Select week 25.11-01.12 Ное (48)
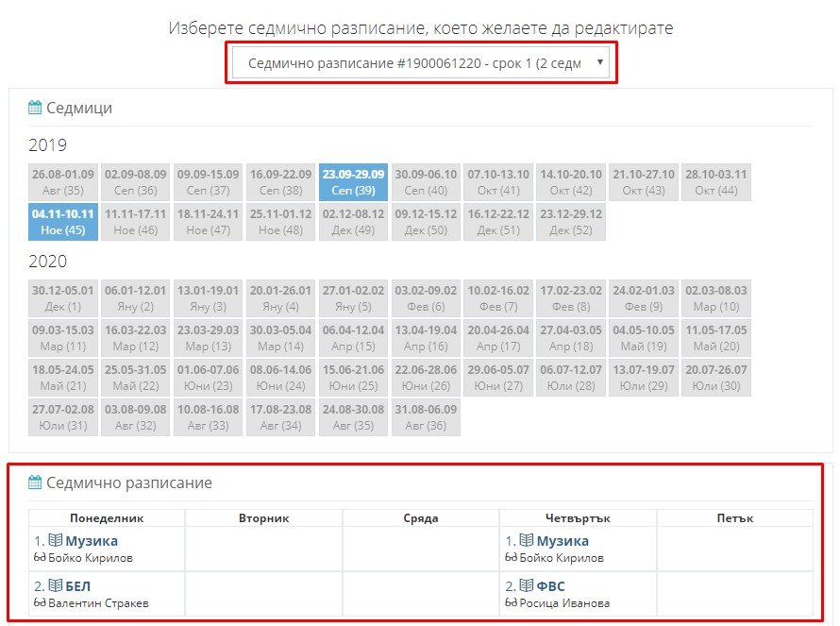This screenshot has height=626, width=840. pyautogui.click(x=280, y=222)
